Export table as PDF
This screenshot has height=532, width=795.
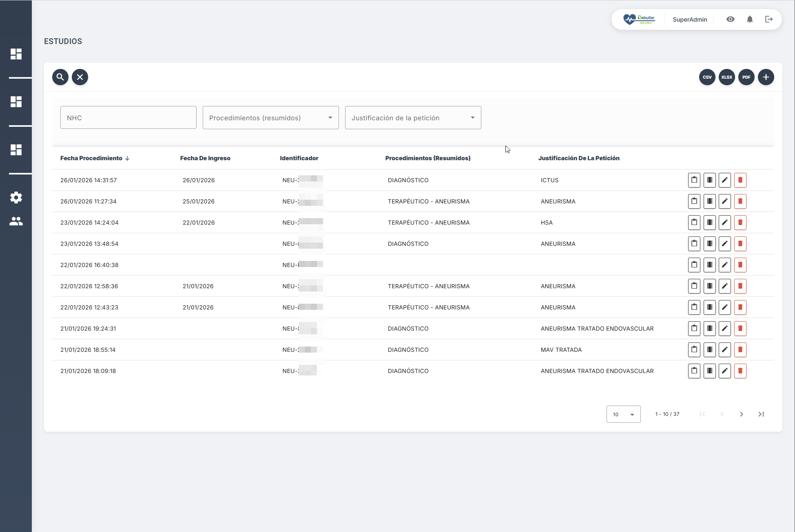(x=746, y=77)
